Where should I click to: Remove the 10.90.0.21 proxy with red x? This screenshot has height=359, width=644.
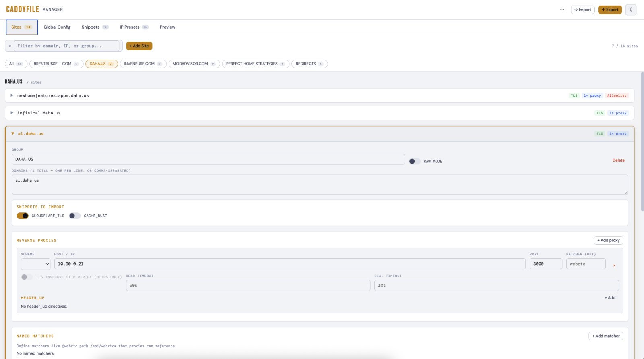pyautogui.click(x=614, y=266)
